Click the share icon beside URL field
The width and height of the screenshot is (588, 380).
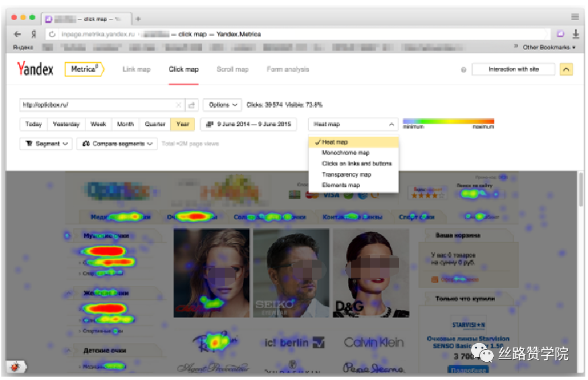(x=192, y=105)
